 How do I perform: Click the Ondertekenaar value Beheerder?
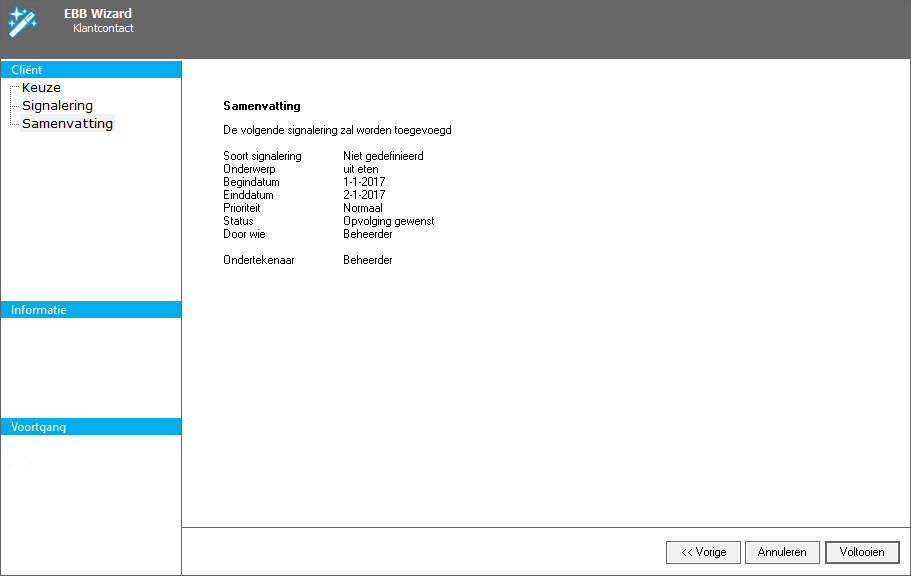click(x=367, y=260)
